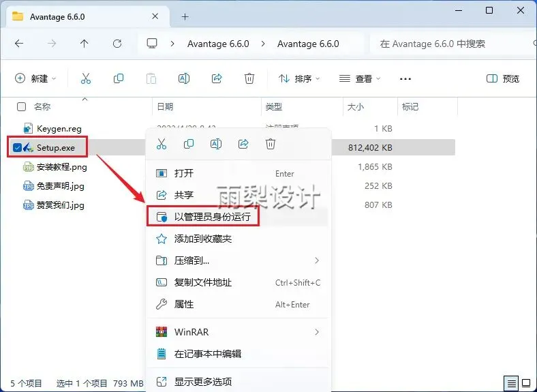Close the Avantage 6.6.0 tab
537x392 pixels.
coord(155,16)
